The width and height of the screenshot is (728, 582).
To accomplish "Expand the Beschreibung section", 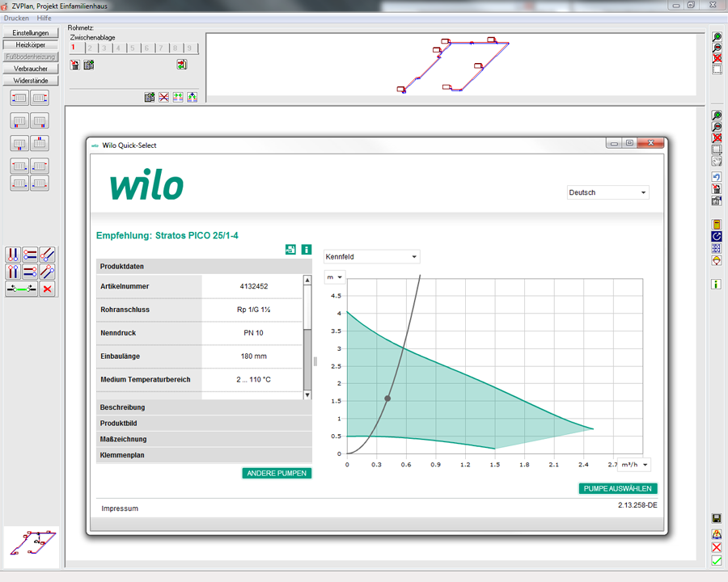I will [205, 407].
